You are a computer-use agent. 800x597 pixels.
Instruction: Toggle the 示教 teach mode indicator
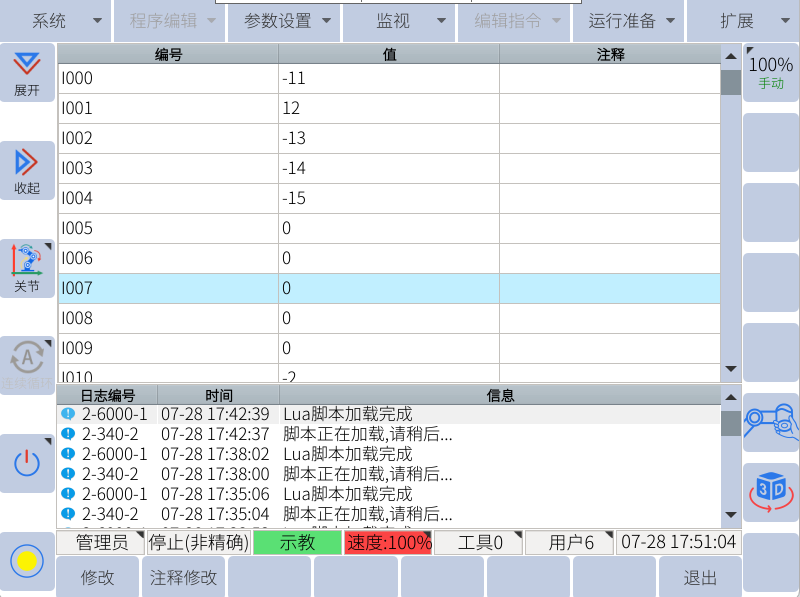tap(297, 543)
